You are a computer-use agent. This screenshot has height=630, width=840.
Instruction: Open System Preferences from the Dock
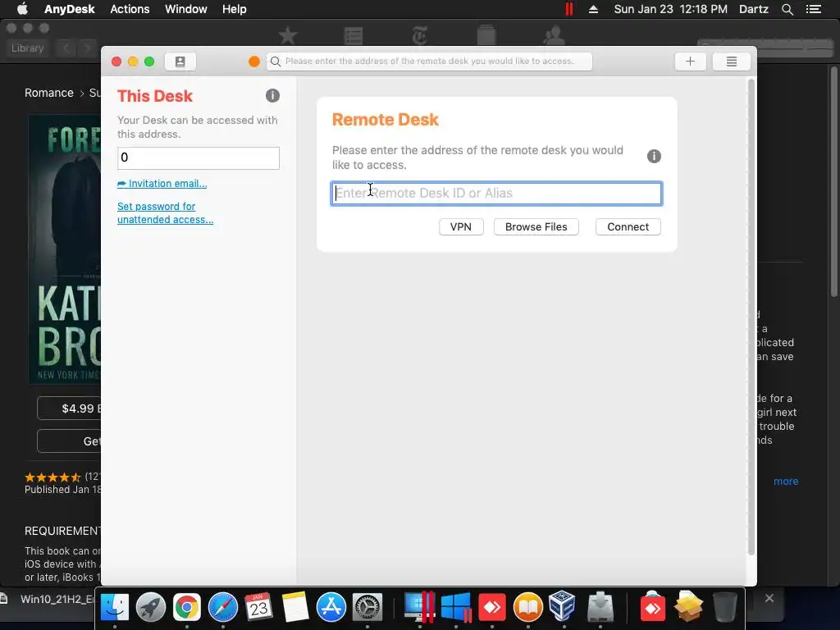tap(367, 607)
